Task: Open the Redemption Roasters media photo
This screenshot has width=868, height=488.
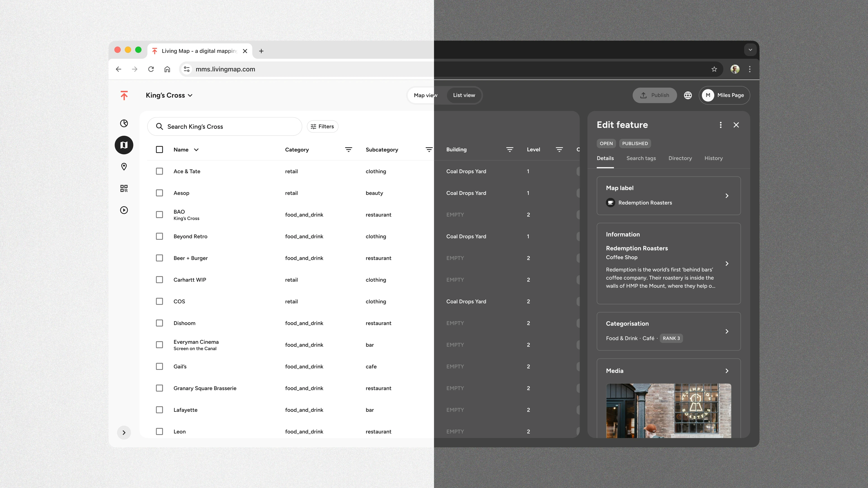Action: 669,411
